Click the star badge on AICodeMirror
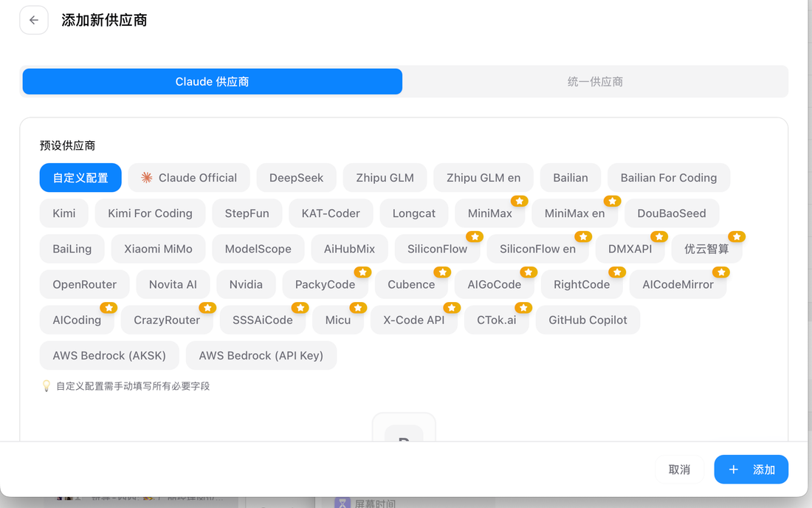 click(721, 272)
